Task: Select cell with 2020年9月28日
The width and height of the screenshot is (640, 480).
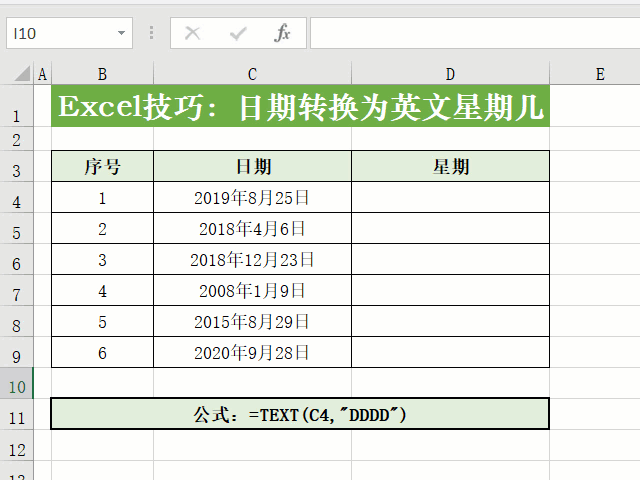Action: [252, 352]
